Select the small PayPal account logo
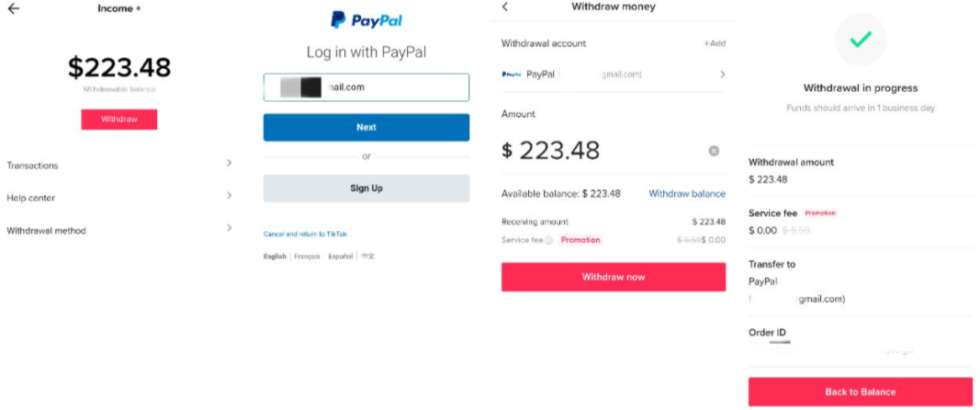Image resolution: width=980 pixels, height=410 pixels. (x=512, y=74)
